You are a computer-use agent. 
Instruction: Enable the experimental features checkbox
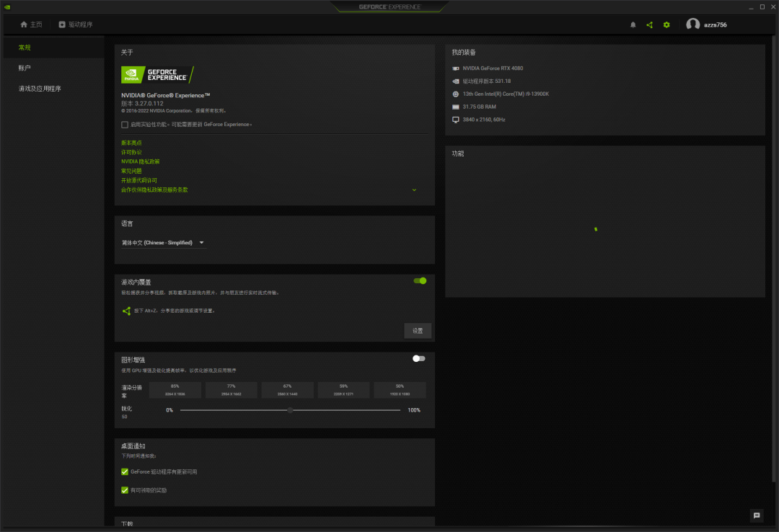pos(125,125)
